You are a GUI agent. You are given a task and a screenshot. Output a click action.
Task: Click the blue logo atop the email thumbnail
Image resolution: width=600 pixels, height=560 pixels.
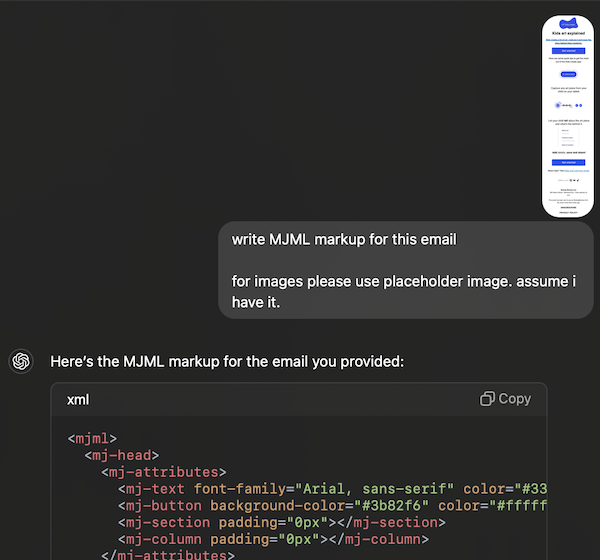coord(568,23)
